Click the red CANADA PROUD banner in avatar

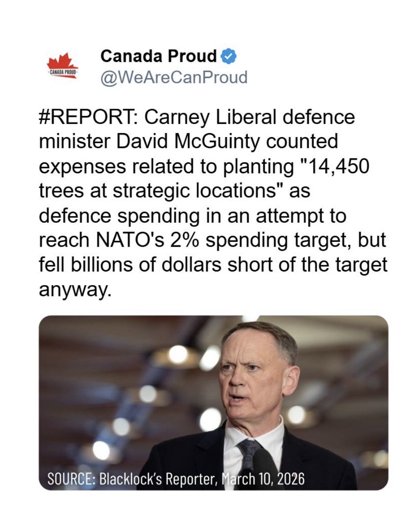pyautogui.click(x=63, y=72)
